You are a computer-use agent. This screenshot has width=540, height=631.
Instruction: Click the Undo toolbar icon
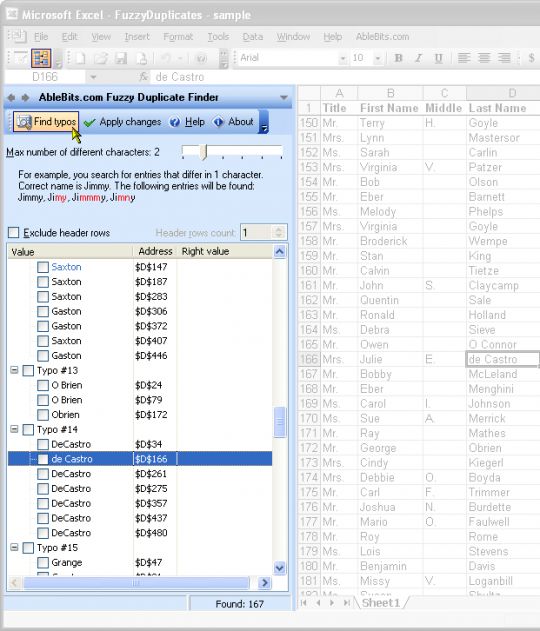165,58
